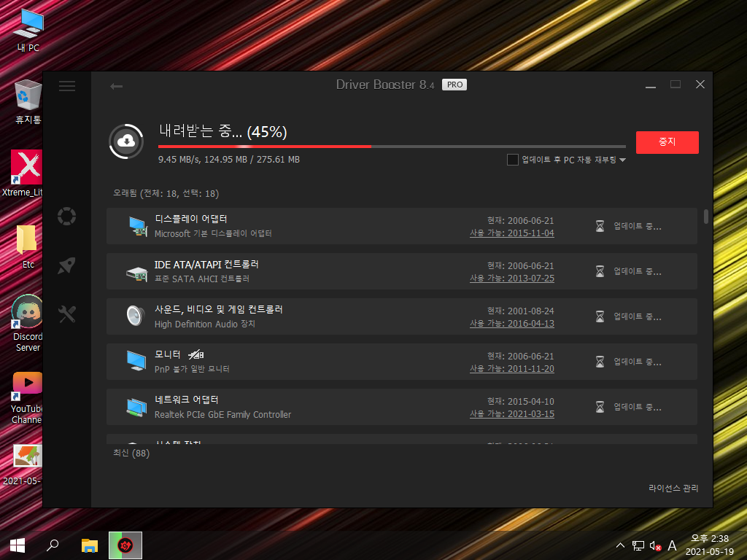Click the red 중지 stop button

(667, 142)
